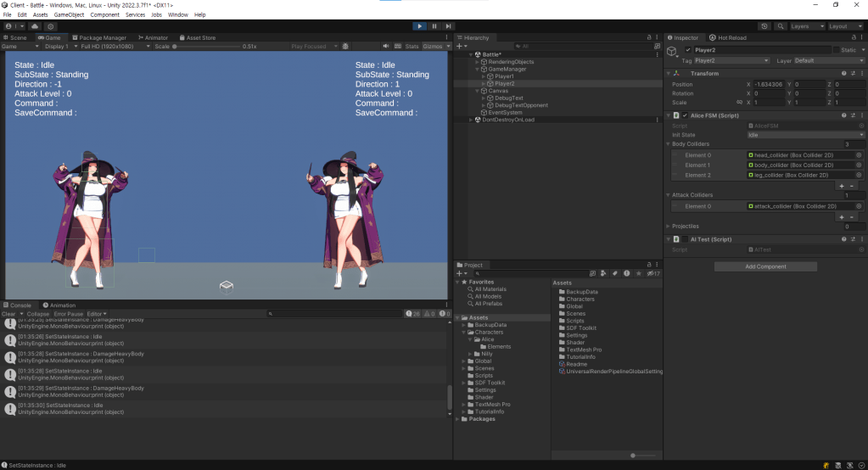Click the Step frame button
The width and height of the screenshot is (868, 470).
tap(449, 26)
